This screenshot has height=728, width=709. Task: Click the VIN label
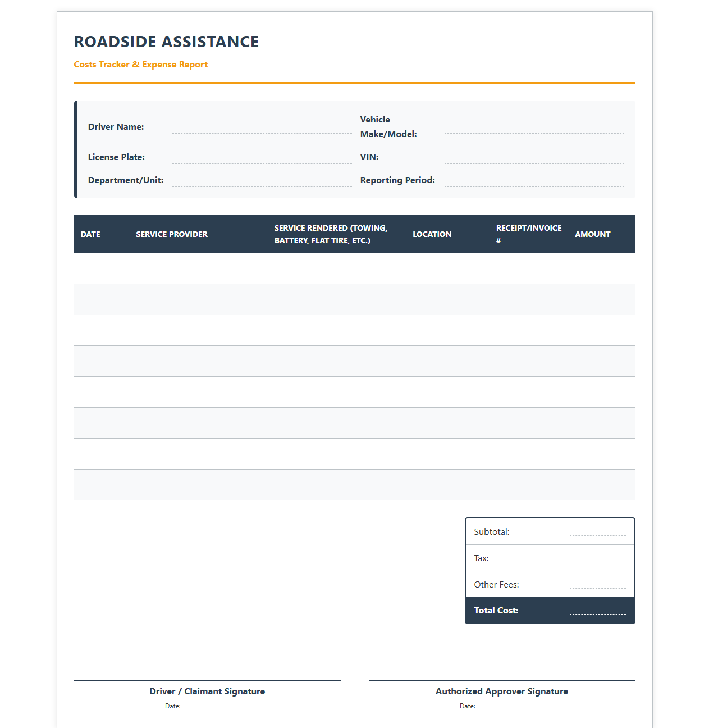pos(369,157)
